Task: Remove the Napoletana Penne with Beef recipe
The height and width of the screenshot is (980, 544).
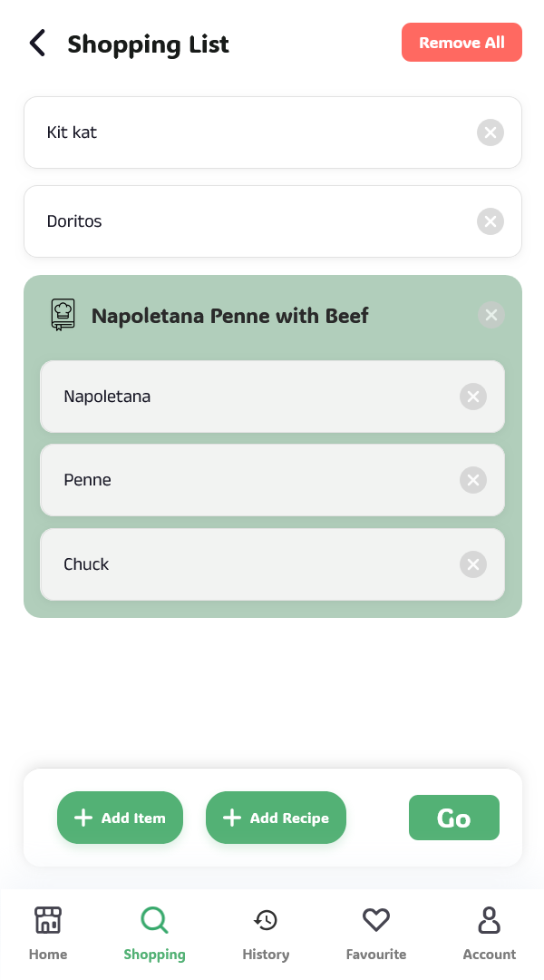Action: [x=491, y=315]
